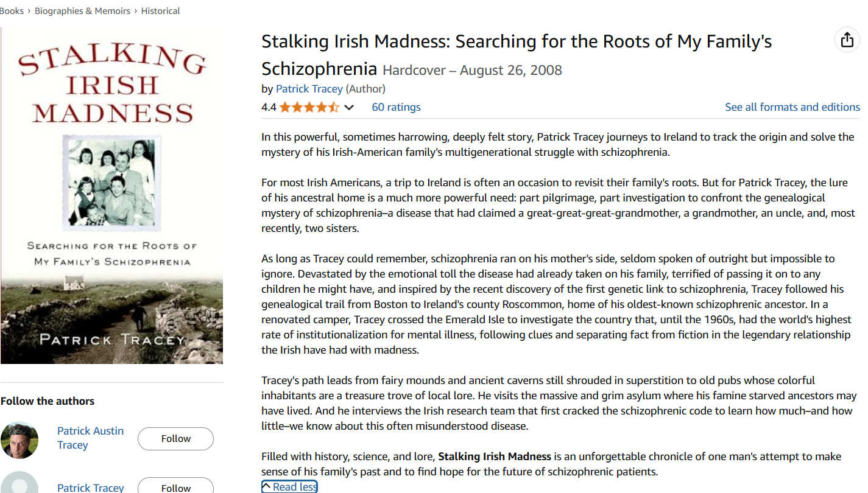Open See all formats and editions
The height and width of the screenshot is (493, 868).
792,107
